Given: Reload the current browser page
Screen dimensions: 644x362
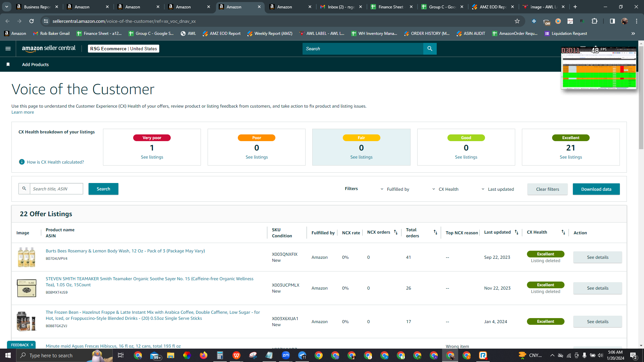Looking at the screenshot, I should point(32,21).
